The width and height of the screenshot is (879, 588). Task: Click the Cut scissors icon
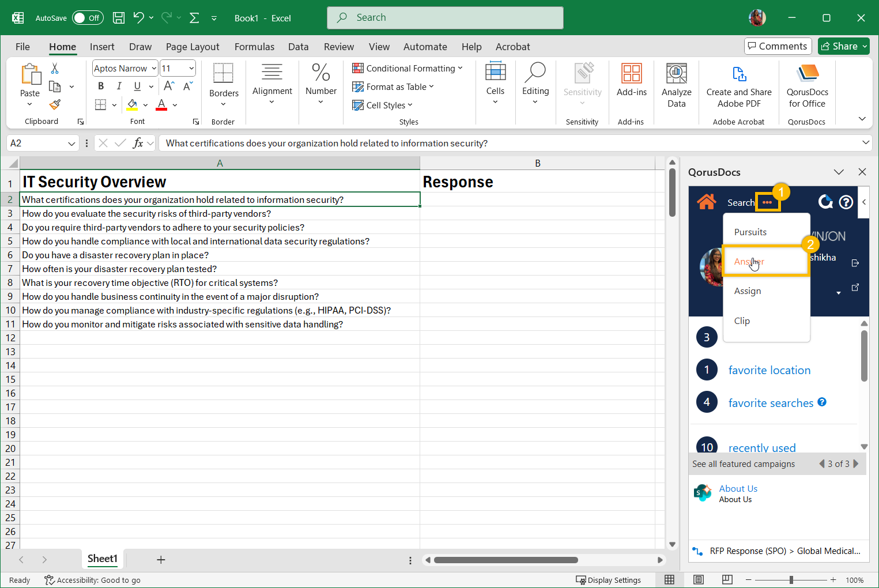55,69
